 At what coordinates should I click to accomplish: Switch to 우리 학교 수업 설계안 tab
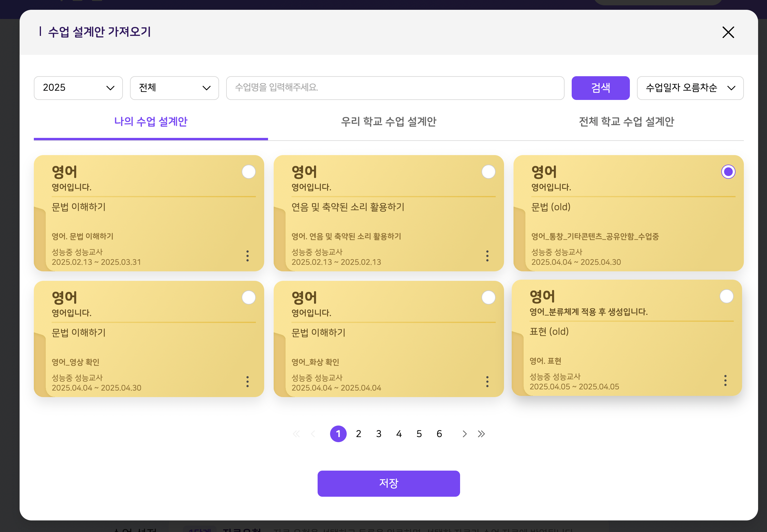(x=388, y=122)
